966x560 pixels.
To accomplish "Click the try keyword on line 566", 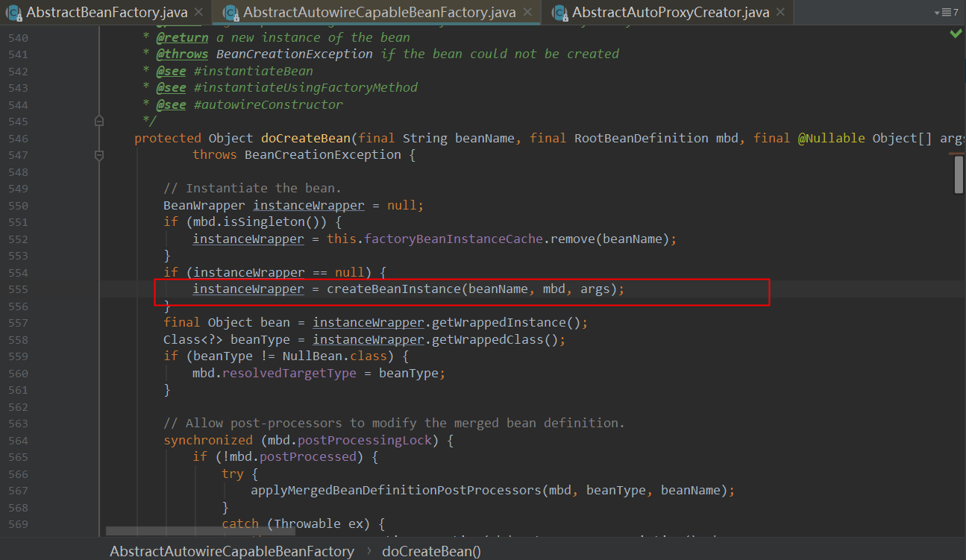I will [233, 474].
